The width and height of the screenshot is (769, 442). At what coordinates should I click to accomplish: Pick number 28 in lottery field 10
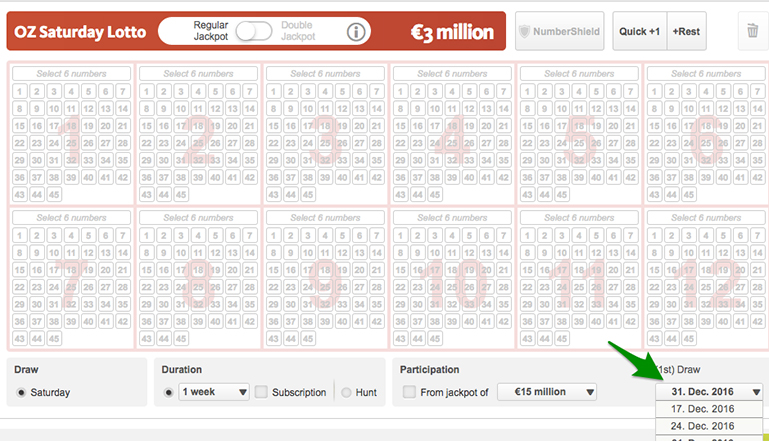point(504,287)
